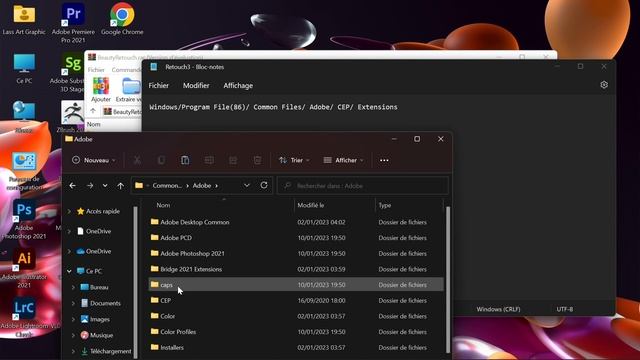This screenshot has height=360, width=640.
Task: Click UTF-8 encoding in Notepad status bar
Action: coord(565,309)
